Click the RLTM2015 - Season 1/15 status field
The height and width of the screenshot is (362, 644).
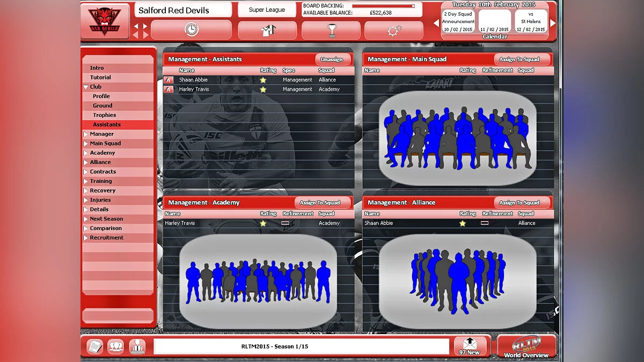(x=301, y=346)
